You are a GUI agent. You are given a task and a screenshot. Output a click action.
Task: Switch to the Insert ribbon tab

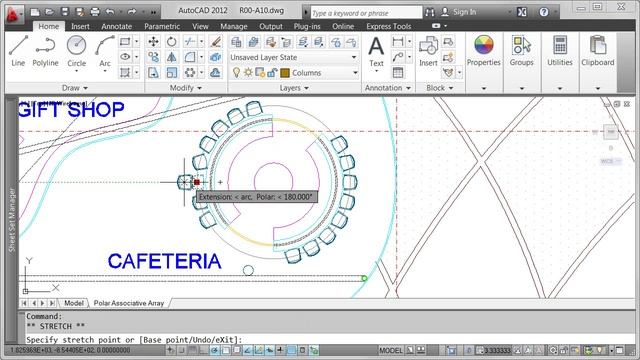click(x=80, y=26)
